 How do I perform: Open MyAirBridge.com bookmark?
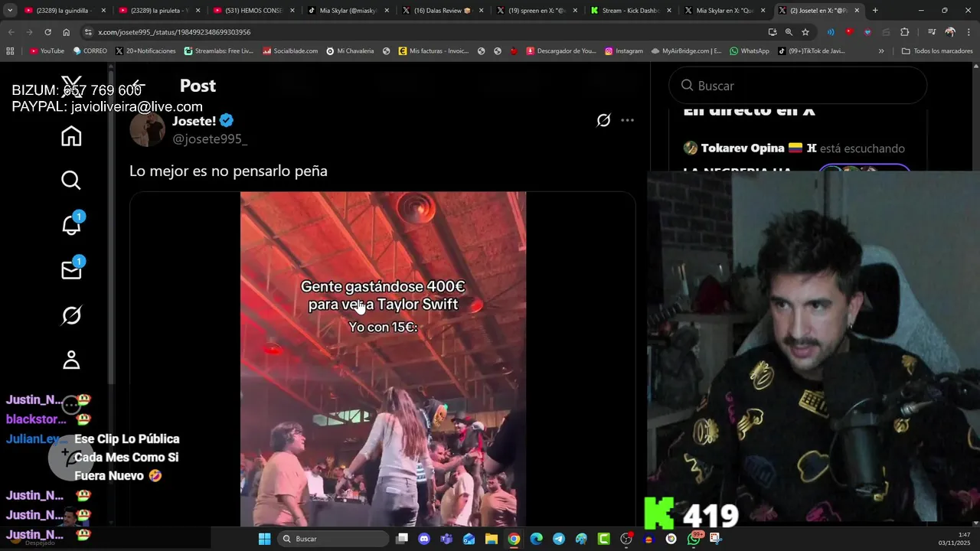point(686,51)
